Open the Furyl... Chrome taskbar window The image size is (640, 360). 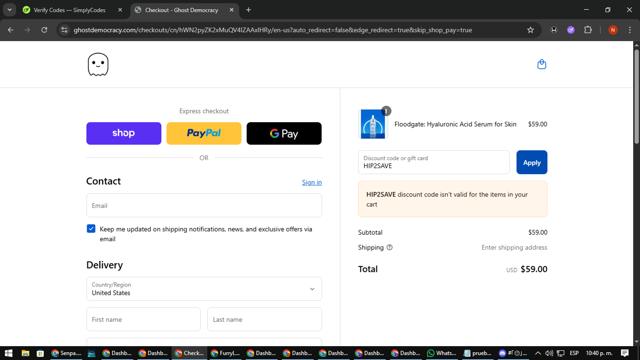(225, 353)
